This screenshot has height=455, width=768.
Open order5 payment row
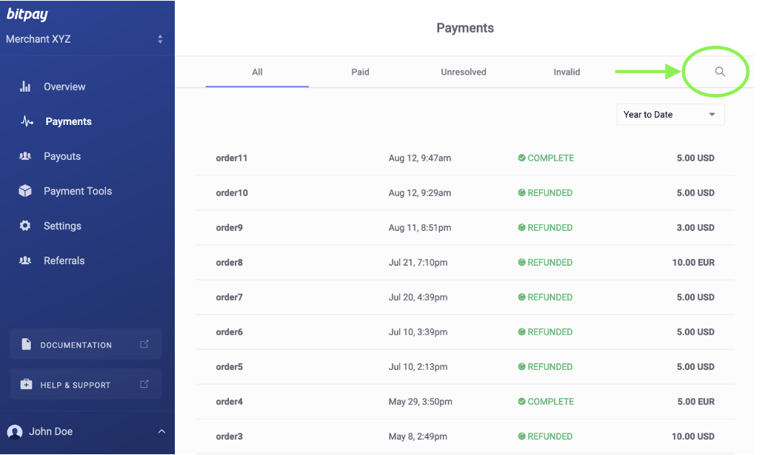pyautogui.click(x=465, y=367)
